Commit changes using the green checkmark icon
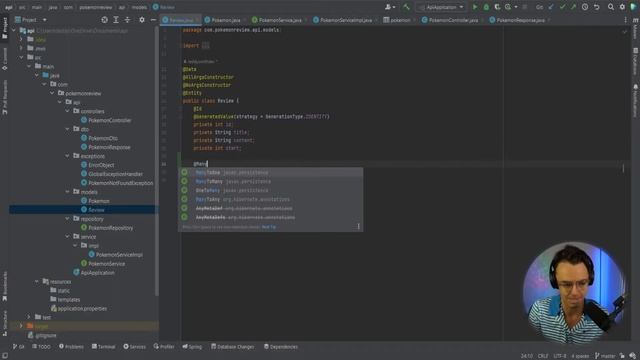The height and width of the screenshot is (360, 640). click(562, 7)
